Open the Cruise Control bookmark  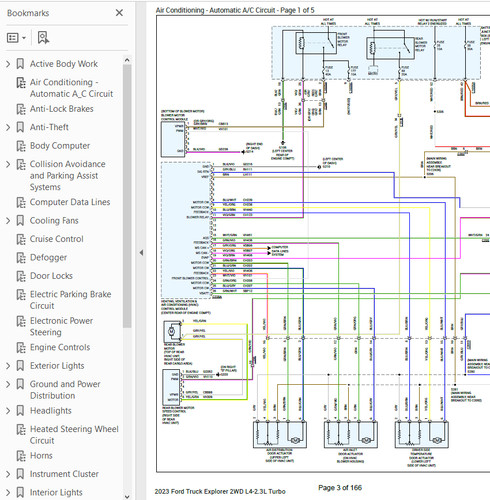(x=57, y=239)
